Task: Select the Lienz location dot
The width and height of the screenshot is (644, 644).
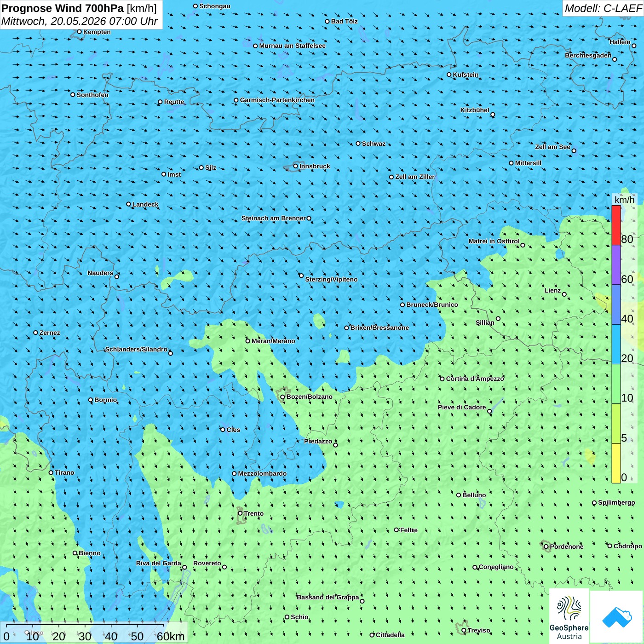Action: (564, 294)
